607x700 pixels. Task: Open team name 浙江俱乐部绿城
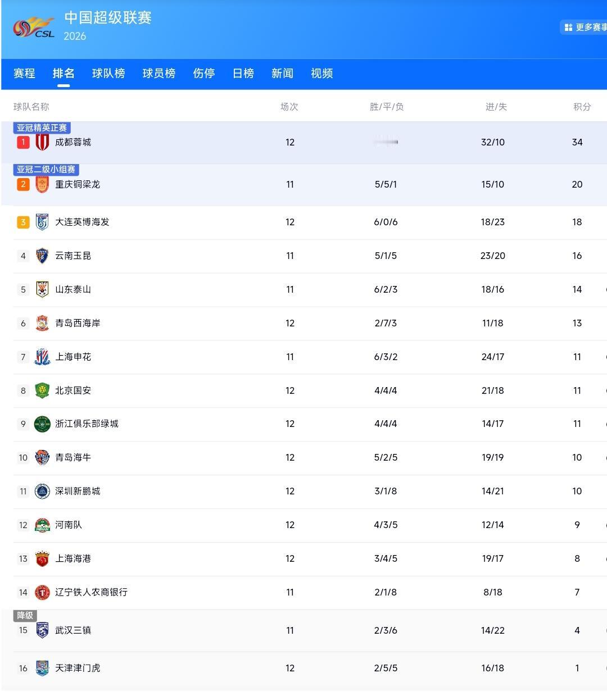87,424
